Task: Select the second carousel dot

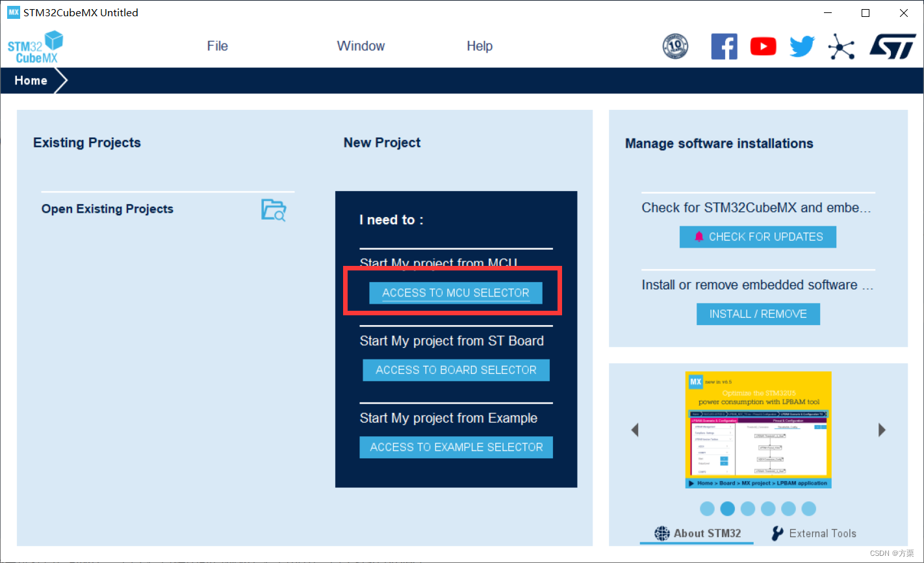Action: click(727, 508)
